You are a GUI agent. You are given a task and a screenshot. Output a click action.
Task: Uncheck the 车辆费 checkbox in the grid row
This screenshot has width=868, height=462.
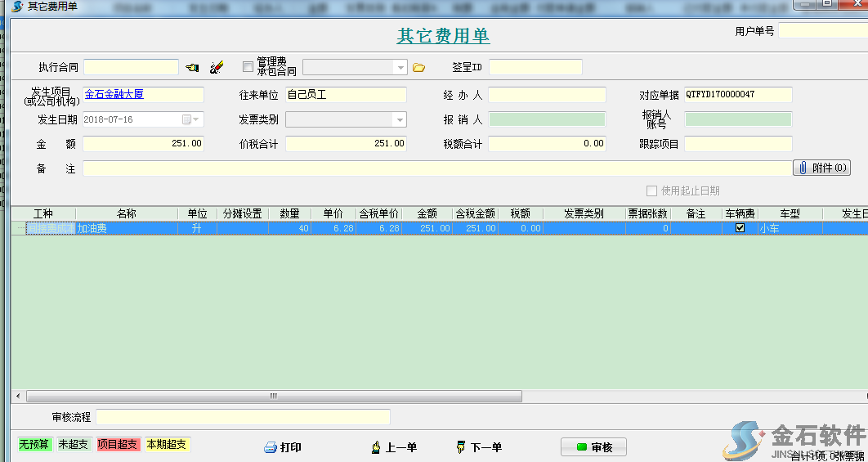(740, 228)
